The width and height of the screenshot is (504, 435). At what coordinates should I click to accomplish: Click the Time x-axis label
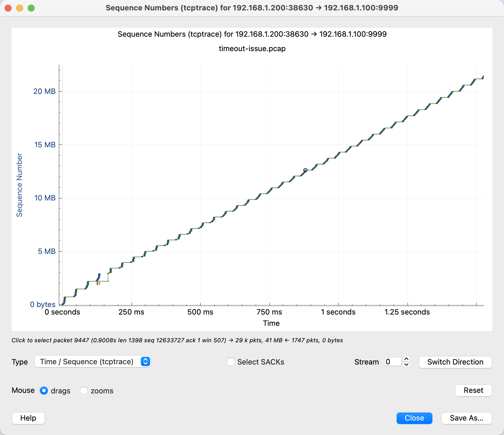tap(271, 323)
